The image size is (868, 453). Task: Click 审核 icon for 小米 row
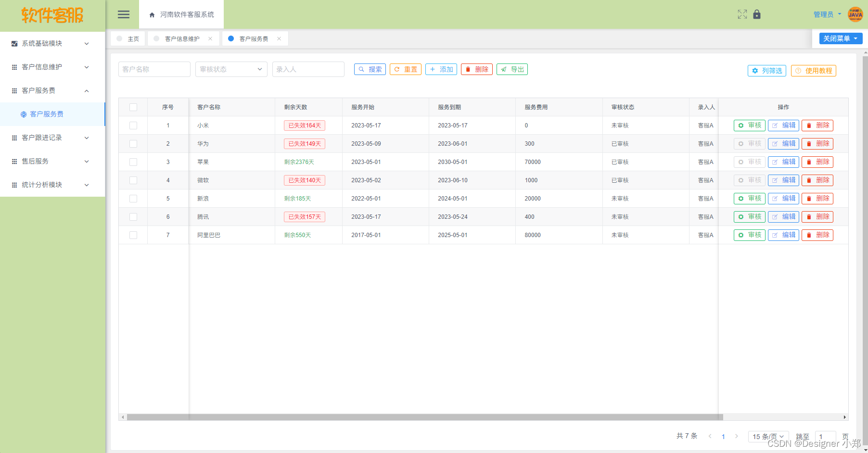click(741, 126)
